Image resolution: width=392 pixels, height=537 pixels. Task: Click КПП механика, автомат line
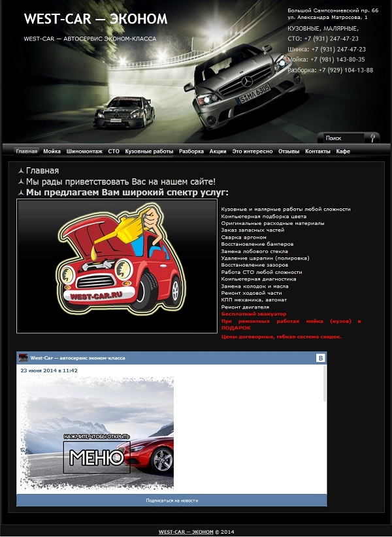click(x=254, y=300)
